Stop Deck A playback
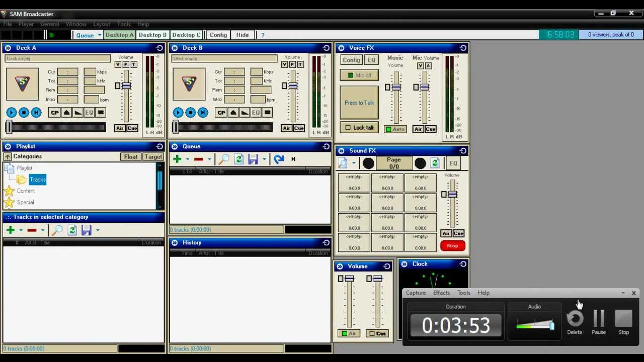The width and height of the screenshot is (644, 362). [24, 113]
